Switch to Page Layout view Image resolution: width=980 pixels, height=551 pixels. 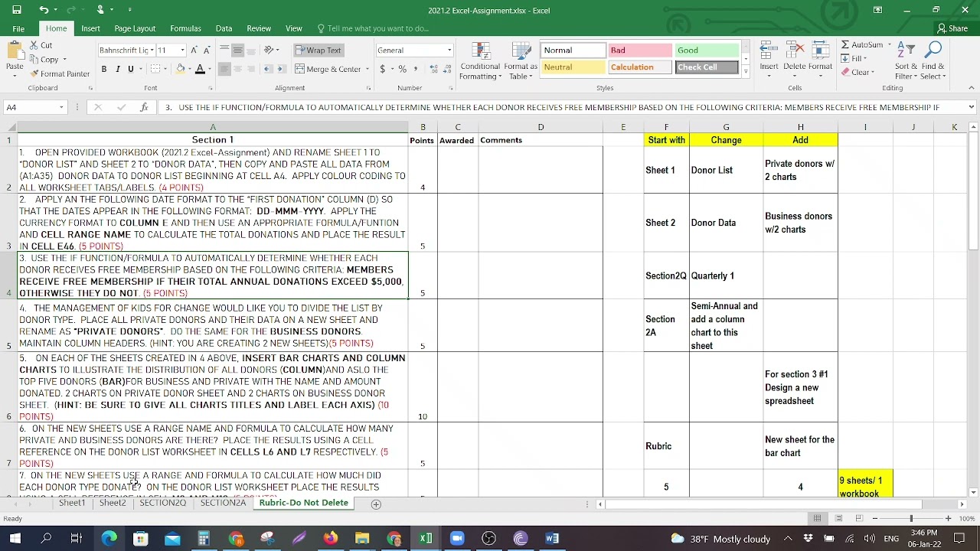tap(838, 519)
